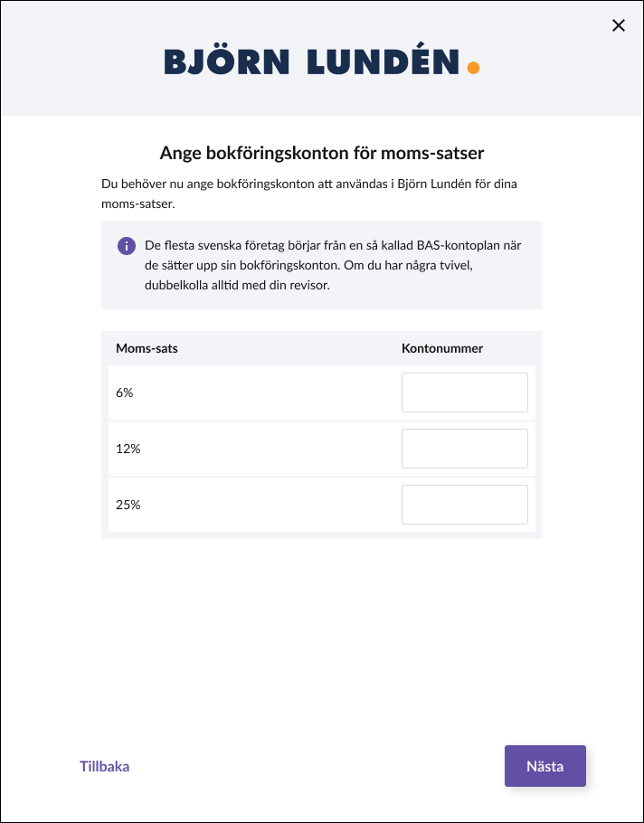Go back with the Tillbaka link
This screenshot has width=644, height=823.
click(104, 766)
